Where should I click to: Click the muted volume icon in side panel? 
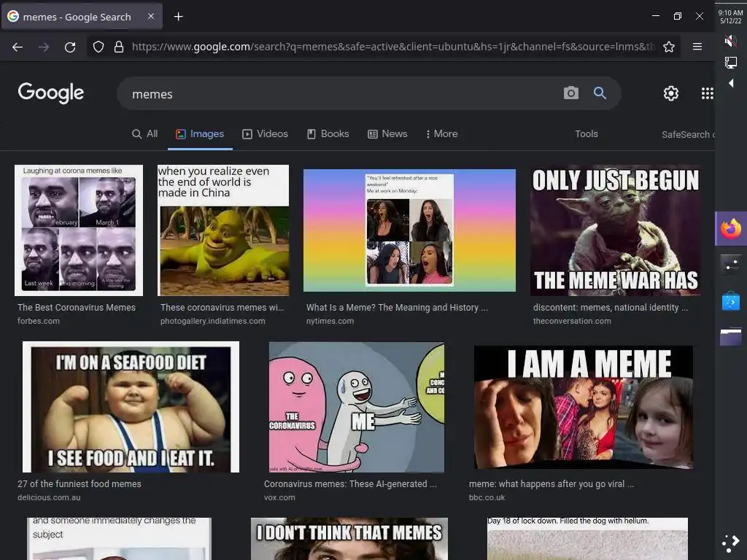coord(730,41)
